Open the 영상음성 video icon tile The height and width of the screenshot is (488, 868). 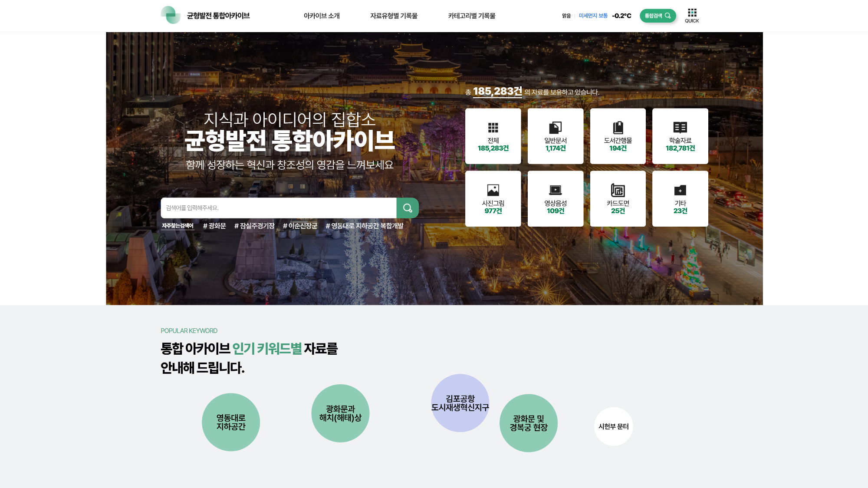(556, 198)
